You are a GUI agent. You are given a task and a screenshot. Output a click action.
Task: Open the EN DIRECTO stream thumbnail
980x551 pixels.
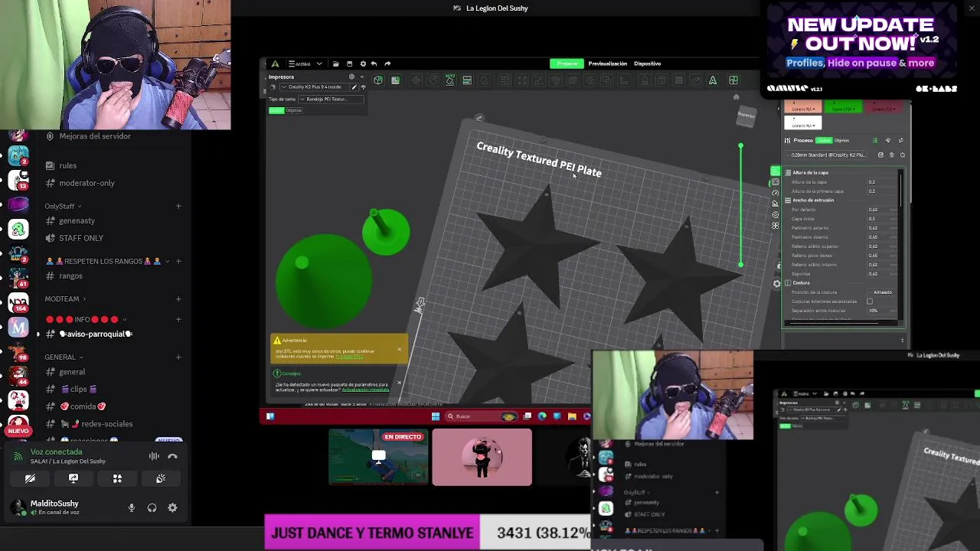tap(378, 457)
